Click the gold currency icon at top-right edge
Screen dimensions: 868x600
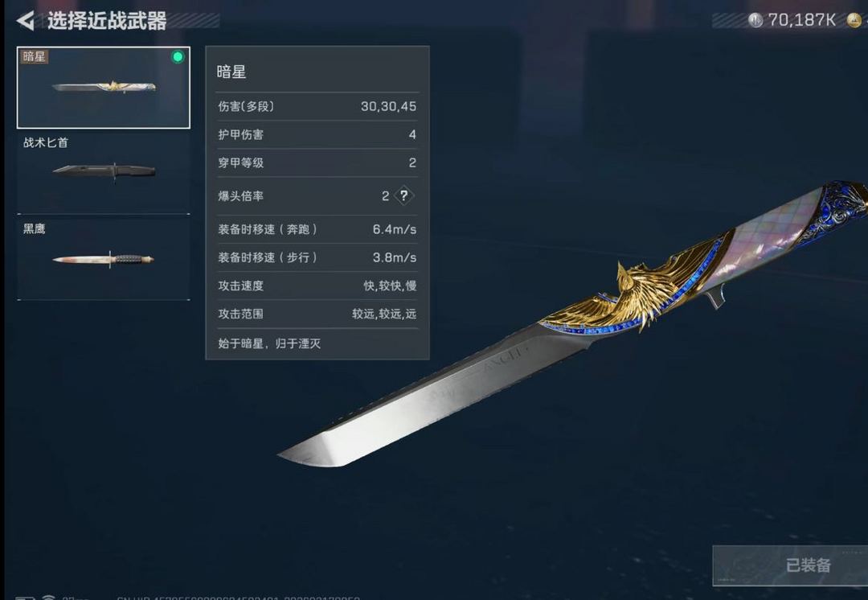click(x=854, y=20)
